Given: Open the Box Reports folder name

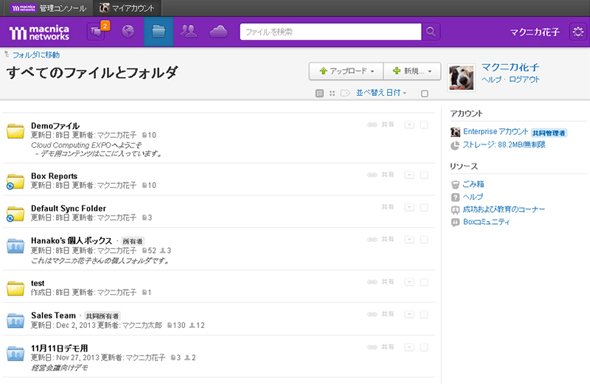Looking at the screenshot, I should click(x=54, y=176).
